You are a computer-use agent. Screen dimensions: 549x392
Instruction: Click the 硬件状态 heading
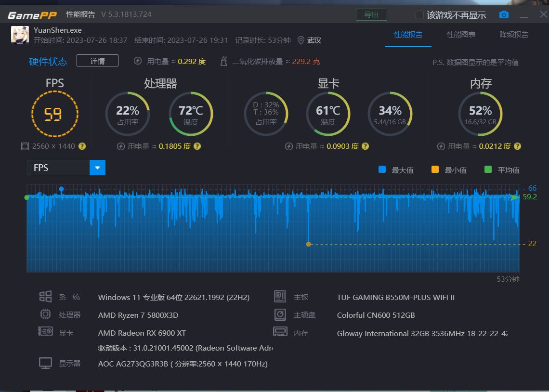click(x=48, y=62)
